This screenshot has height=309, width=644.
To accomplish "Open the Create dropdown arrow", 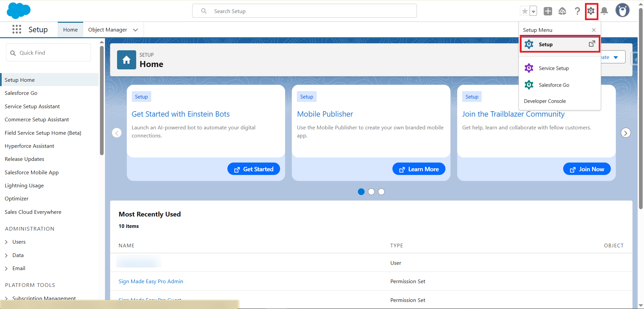I will tap(616, 57).
